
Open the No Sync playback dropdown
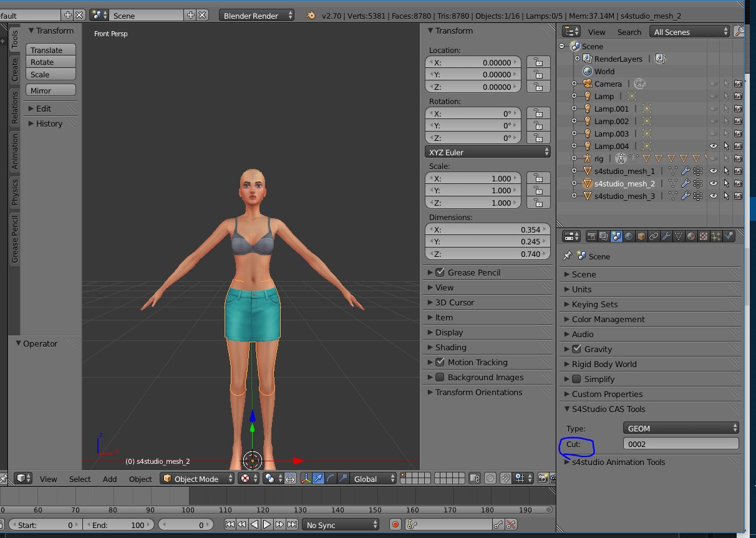point(341,525)
